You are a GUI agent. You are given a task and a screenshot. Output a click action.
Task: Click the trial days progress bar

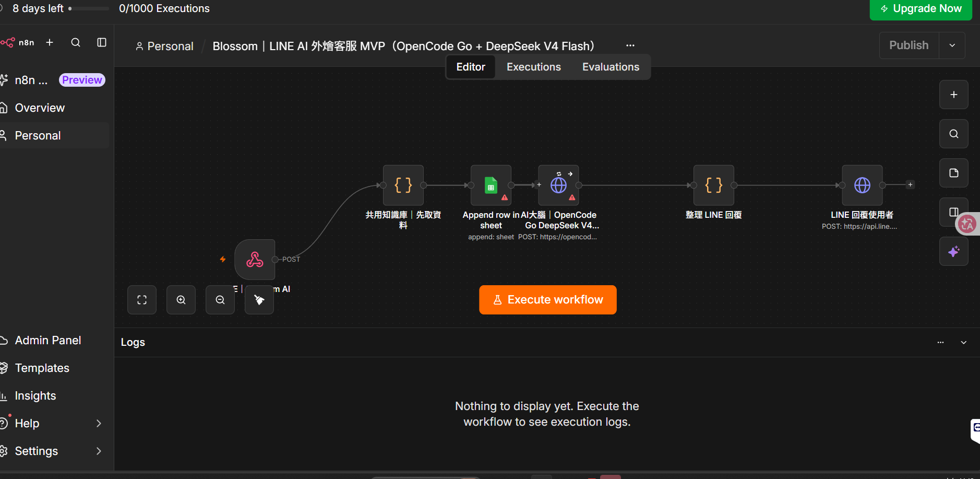pos(89,8)
